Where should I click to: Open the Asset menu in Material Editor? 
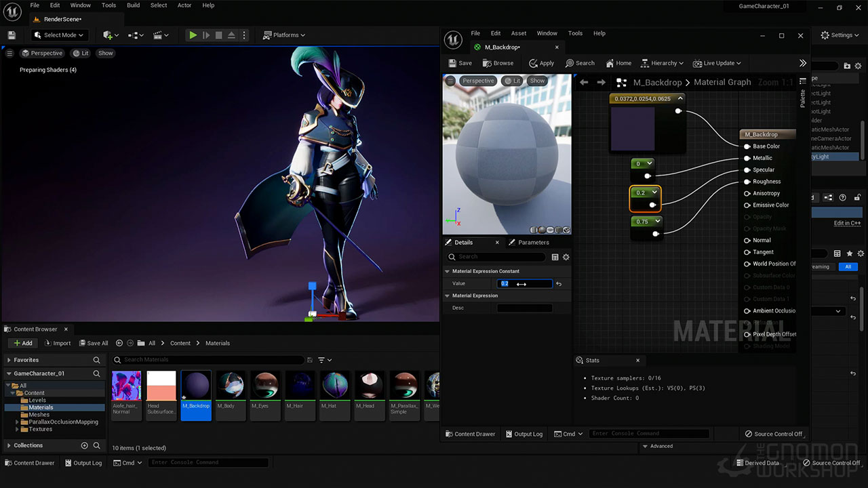(x=519, y=33)
